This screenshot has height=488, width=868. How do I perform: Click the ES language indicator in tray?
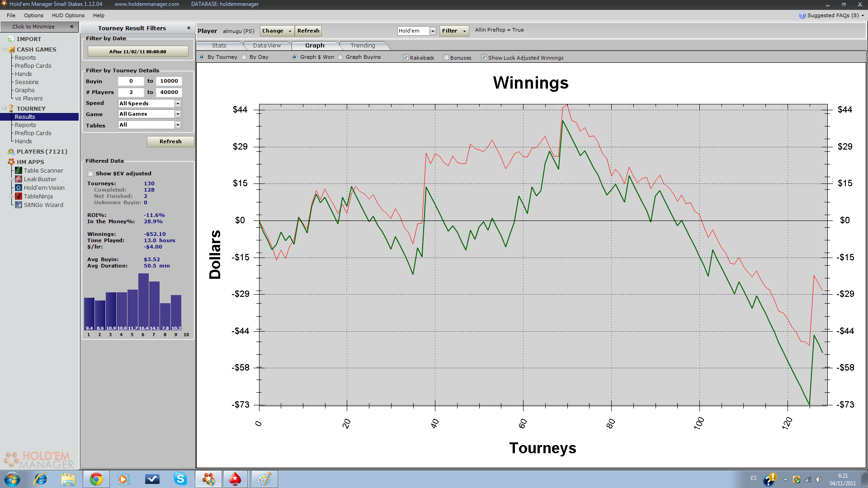point(754,478)
